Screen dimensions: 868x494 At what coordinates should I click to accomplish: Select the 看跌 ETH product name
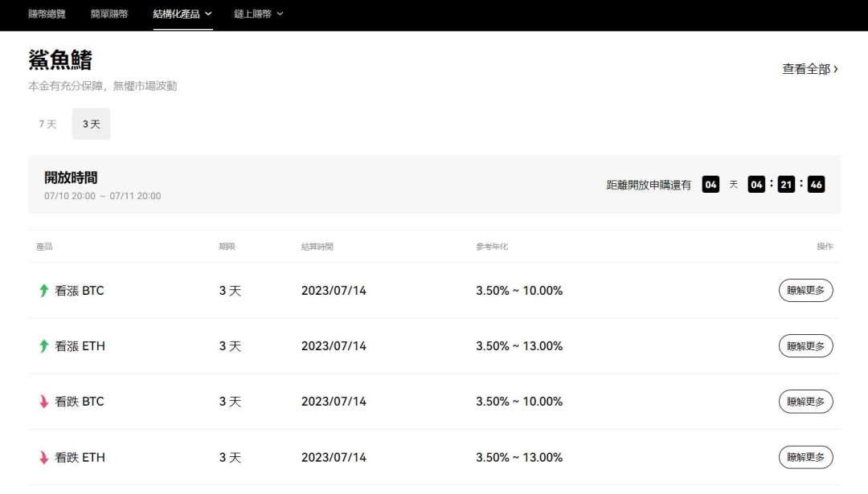[80, 458]
